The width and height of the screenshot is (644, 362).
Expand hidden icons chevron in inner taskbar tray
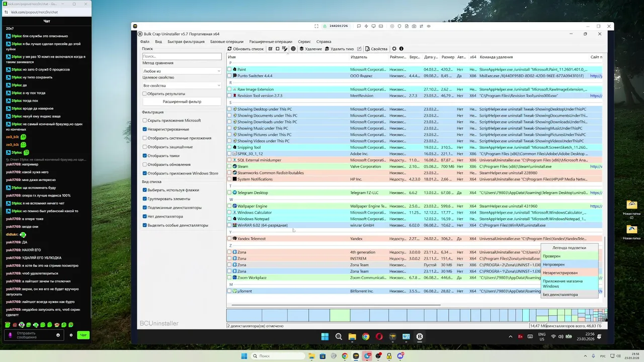click(511, 336)
